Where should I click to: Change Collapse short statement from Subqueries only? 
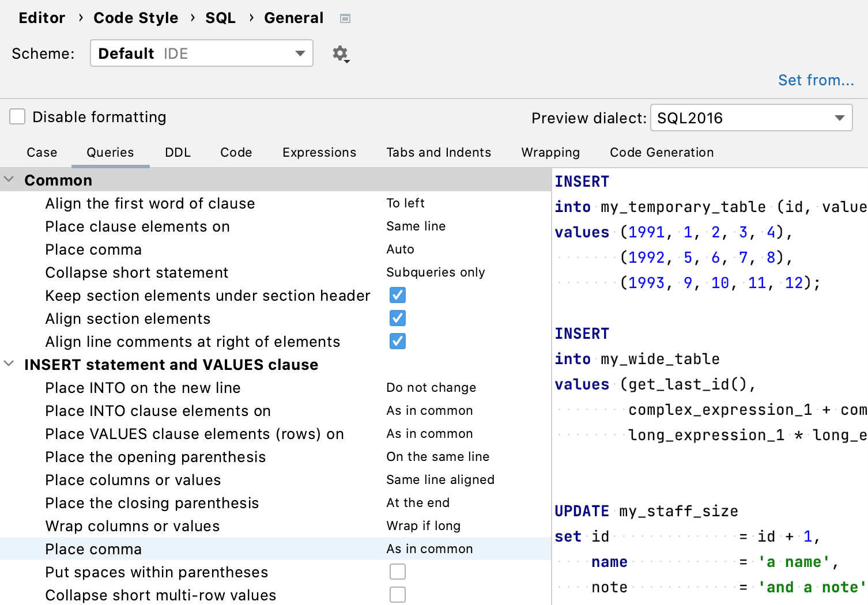click(x=436, y=272)
